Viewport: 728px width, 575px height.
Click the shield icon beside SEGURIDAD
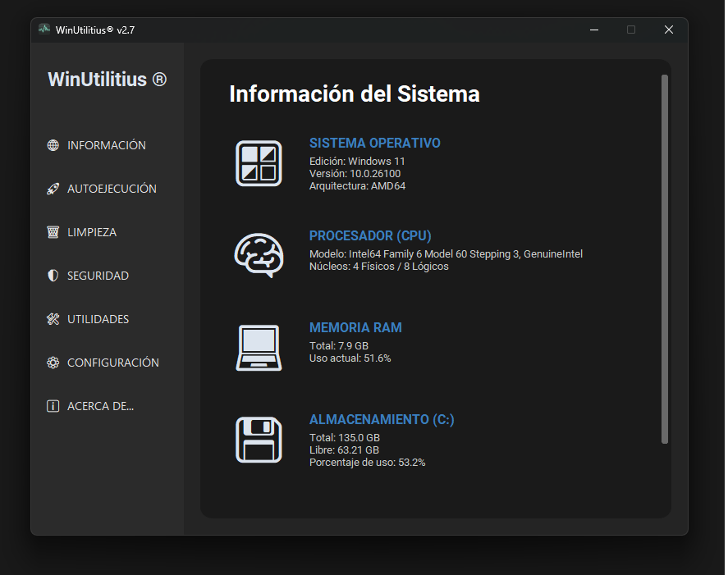point(53,276)
